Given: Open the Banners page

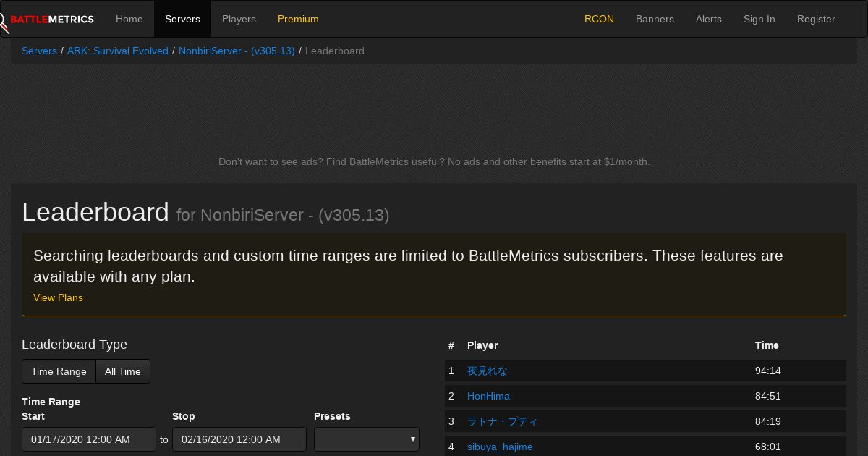Looking at the screenshot, I should (655, 19).
